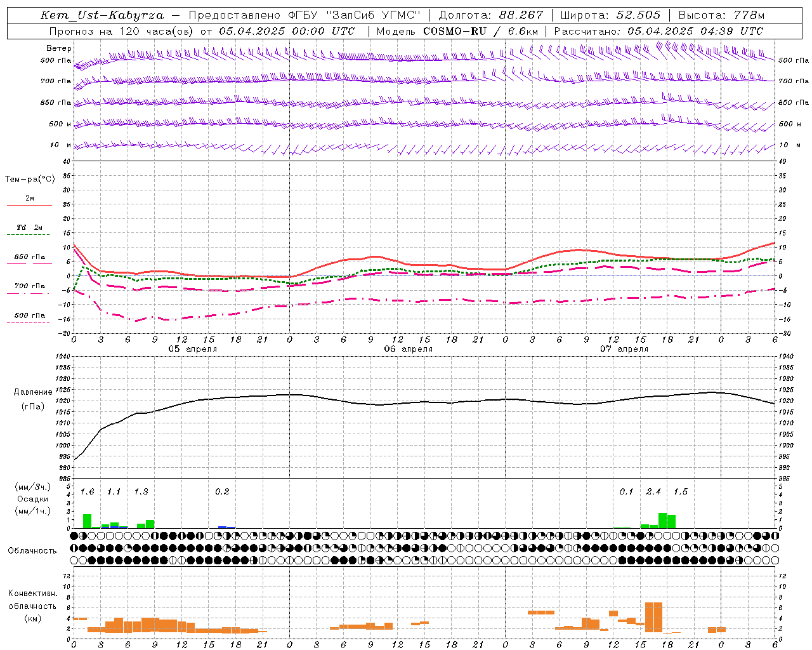Click the Осадки precipitation label

coord(33,499)
